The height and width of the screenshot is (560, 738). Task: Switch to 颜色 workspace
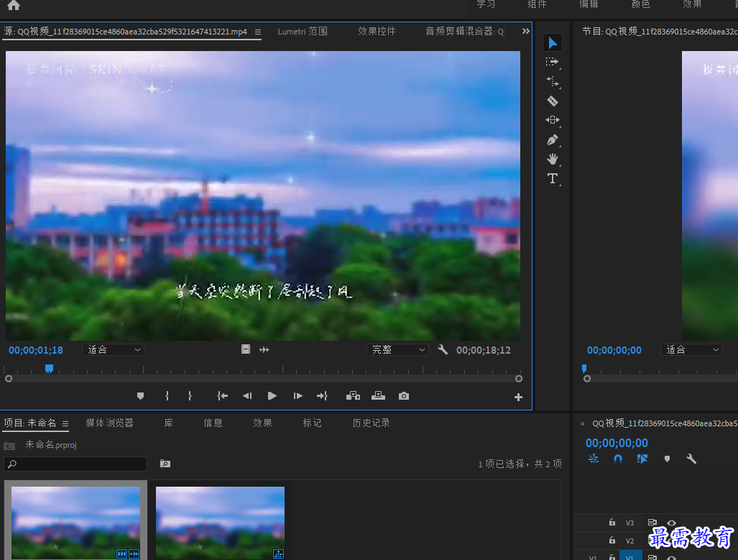pos(640,4)
